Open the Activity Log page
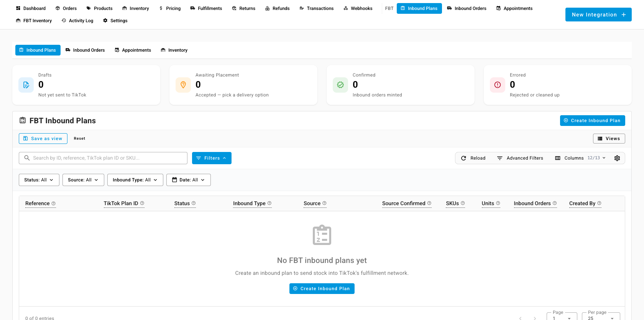Image resolution: width=644 pixels, height=320 pixels. (x=77, y=21)
